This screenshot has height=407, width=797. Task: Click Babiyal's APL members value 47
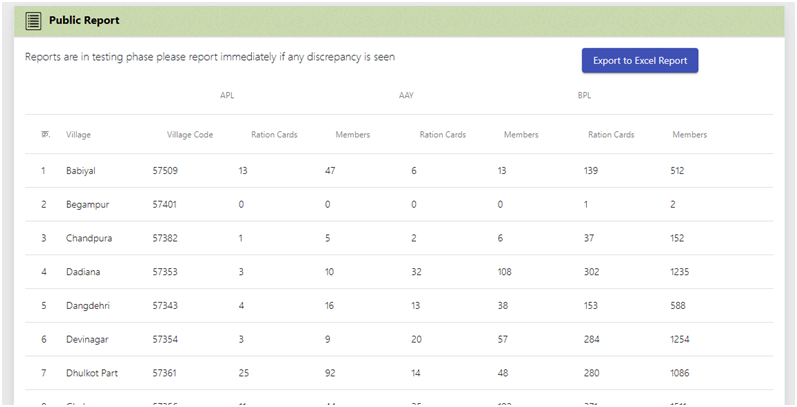click(x=330, y=171)
